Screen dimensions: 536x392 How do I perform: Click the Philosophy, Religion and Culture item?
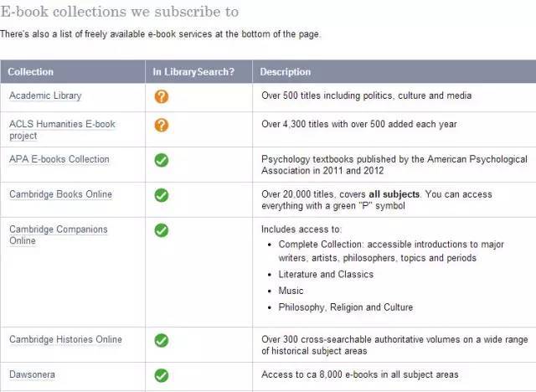coord(346,307)
